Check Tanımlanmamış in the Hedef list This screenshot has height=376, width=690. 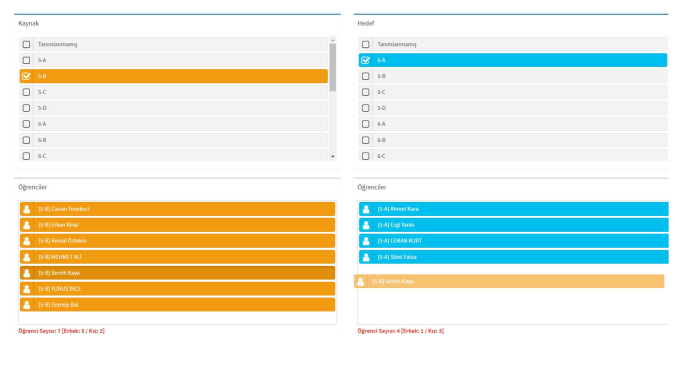[366, 44]
